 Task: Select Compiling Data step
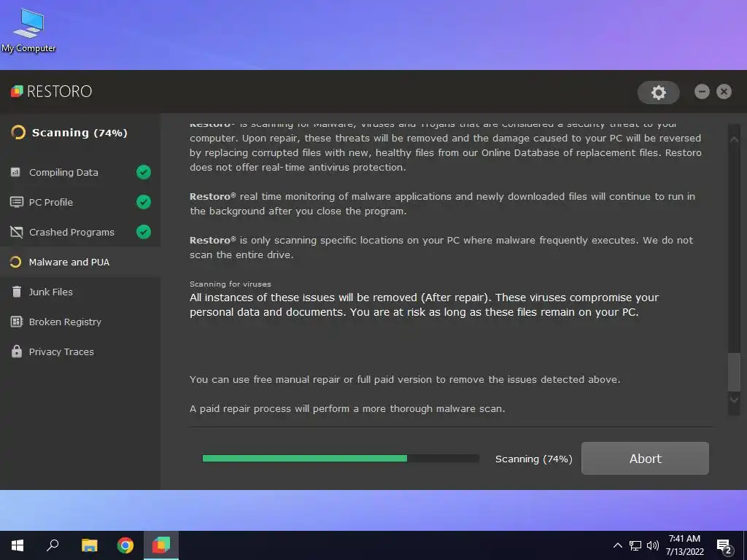80,172
